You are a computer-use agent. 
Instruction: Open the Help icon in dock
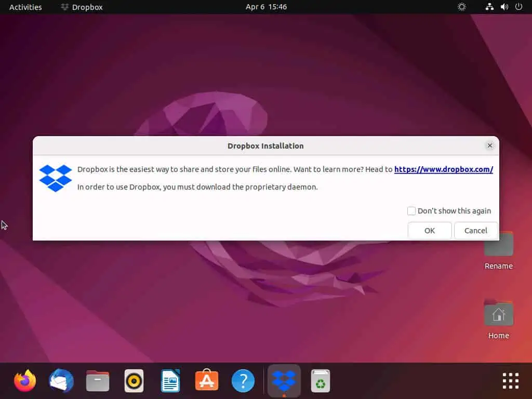pos(243,381)
